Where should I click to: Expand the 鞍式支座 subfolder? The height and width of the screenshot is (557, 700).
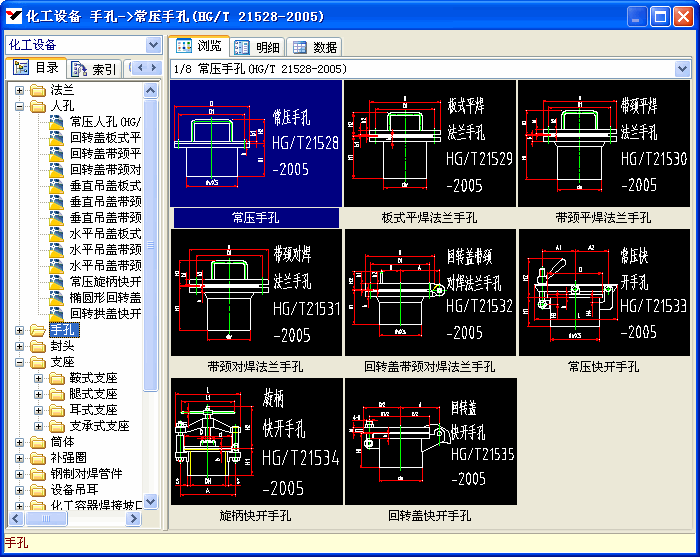39,378
